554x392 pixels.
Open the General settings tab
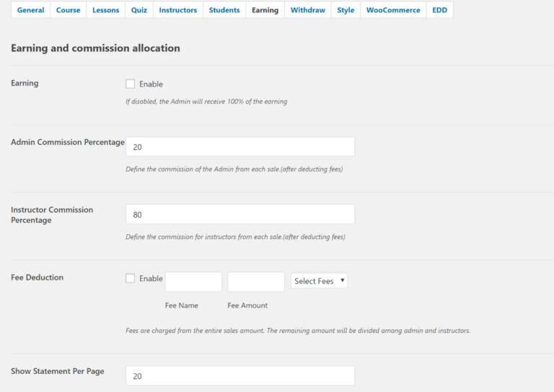[30, 10]
